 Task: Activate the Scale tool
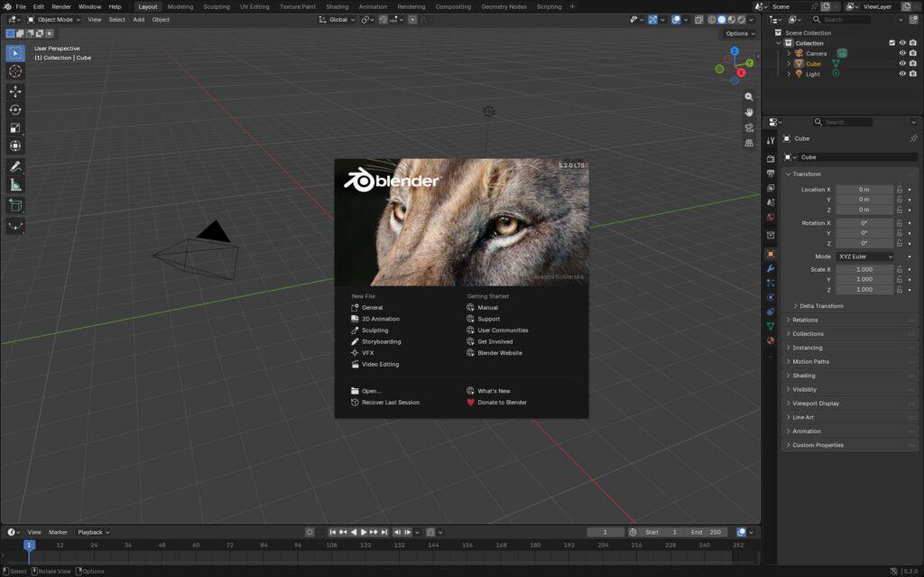click(15, 128)
